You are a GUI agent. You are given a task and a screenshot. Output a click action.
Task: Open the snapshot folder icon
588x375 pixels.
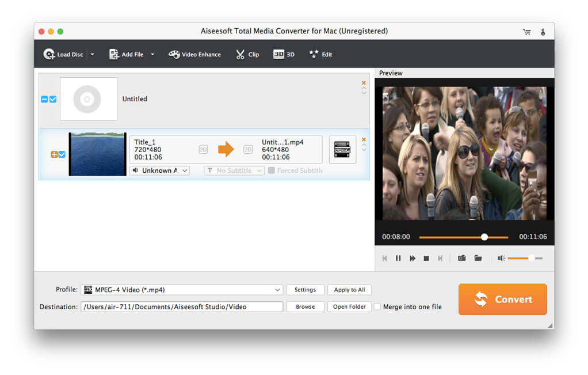click(x=478, y=258)
